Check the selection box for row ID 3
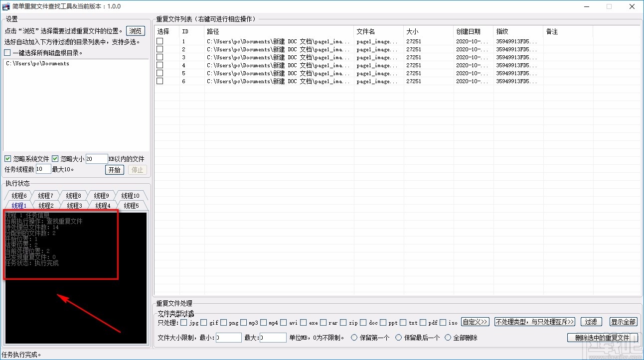Screen dimensions: 644x360 coord(160,57)
